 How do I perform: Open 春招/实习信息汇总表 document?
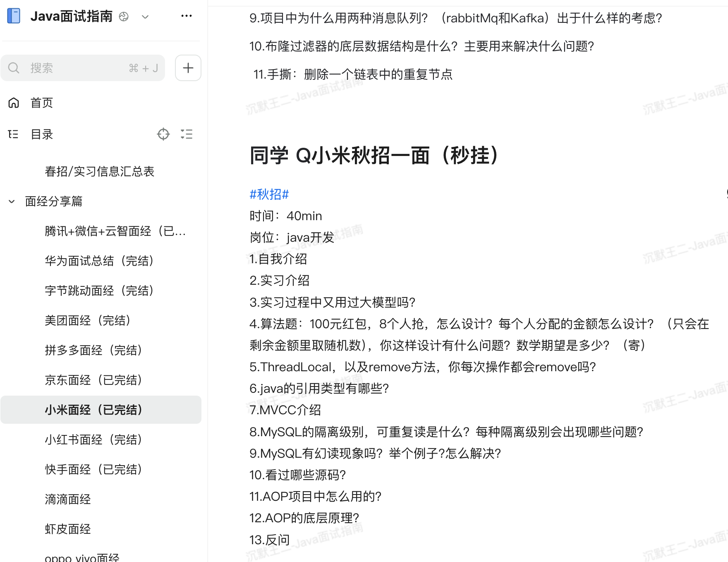click(99, 171)
